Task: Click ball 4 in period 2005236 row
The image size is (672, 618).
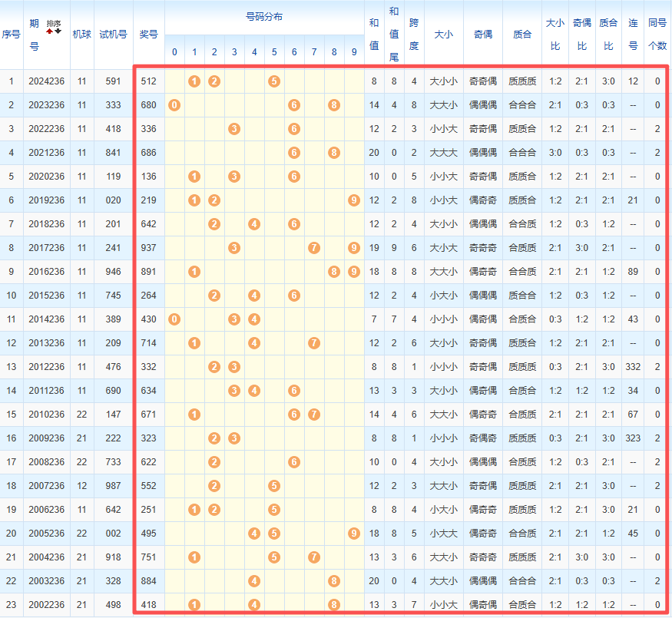Action: (x=254, y=534)
